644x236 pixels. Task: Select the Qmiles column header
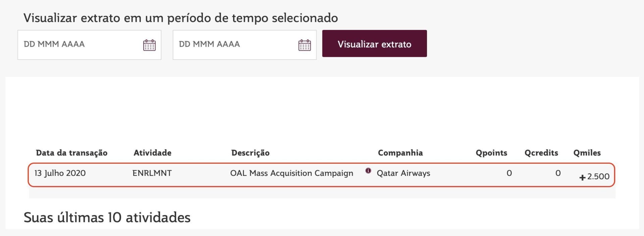tap(587, 153)
